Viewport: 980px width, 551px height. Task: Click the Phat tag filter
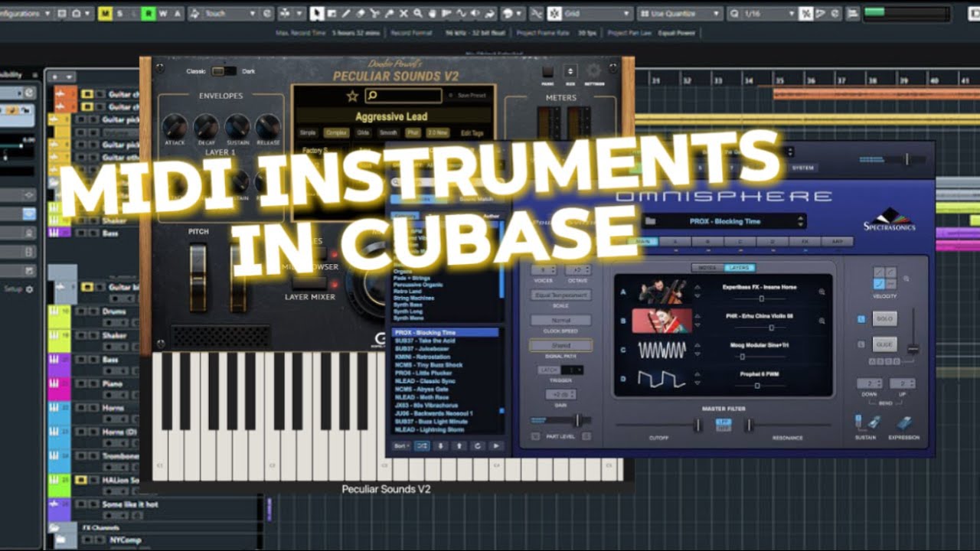pos(413,132)
